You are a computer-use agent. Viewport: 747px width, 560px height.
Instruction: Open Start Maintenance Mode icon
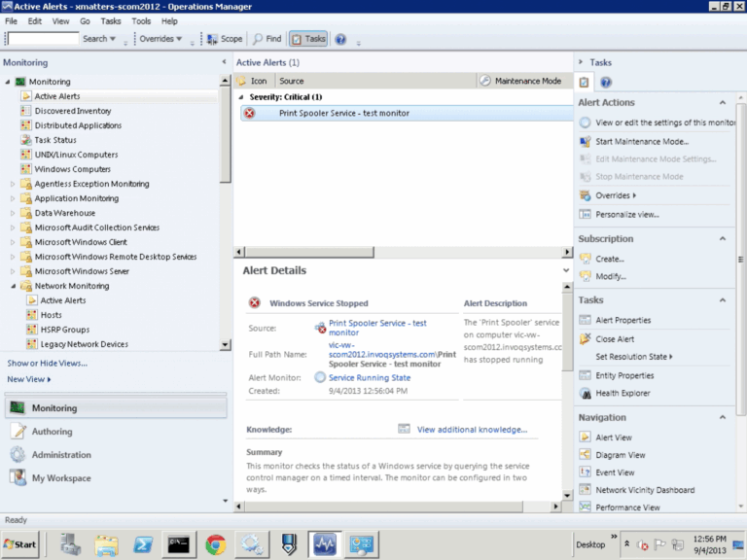pos(586,141)
